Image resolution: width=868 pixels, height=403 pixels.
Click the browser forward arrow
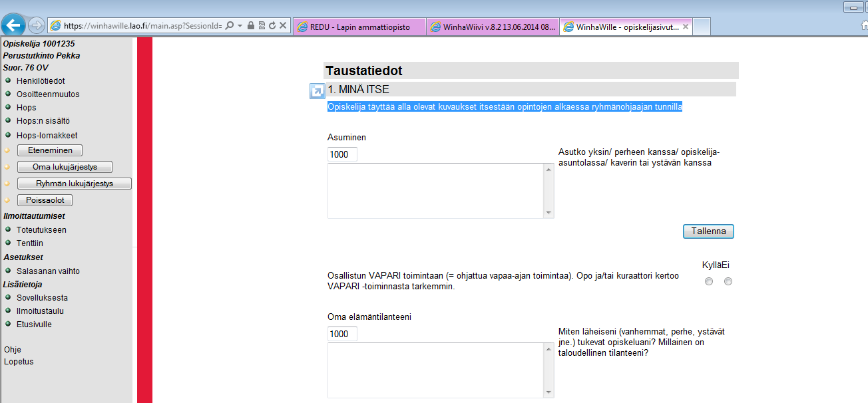[36, 25]
